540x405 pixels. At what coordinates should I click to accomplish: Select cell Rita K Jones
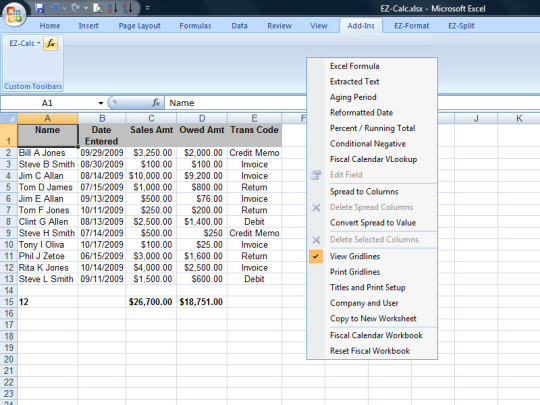click(48, 268)
